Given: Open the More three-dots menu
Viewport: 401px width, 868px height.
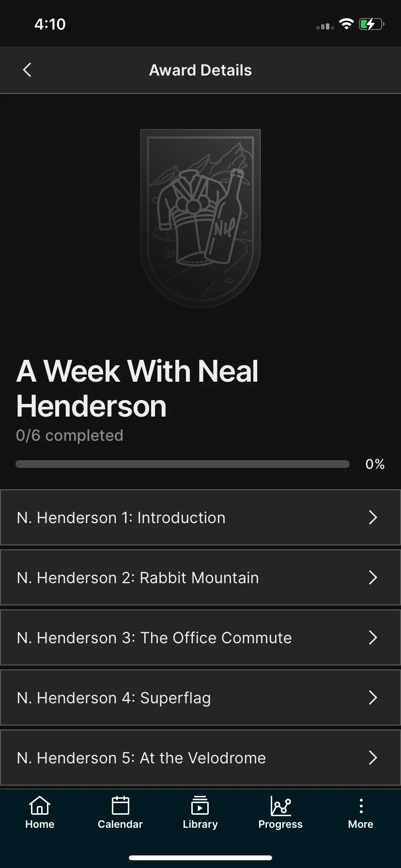Looking at the screenshot, I should (x=361, y=806).
